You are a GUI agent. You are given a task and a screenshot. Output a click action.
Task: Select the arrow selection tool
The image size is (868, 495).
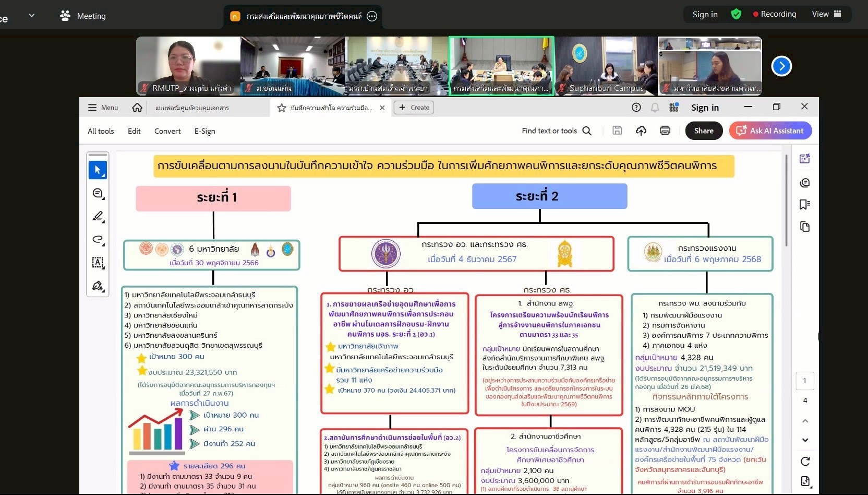coord(98,170)
